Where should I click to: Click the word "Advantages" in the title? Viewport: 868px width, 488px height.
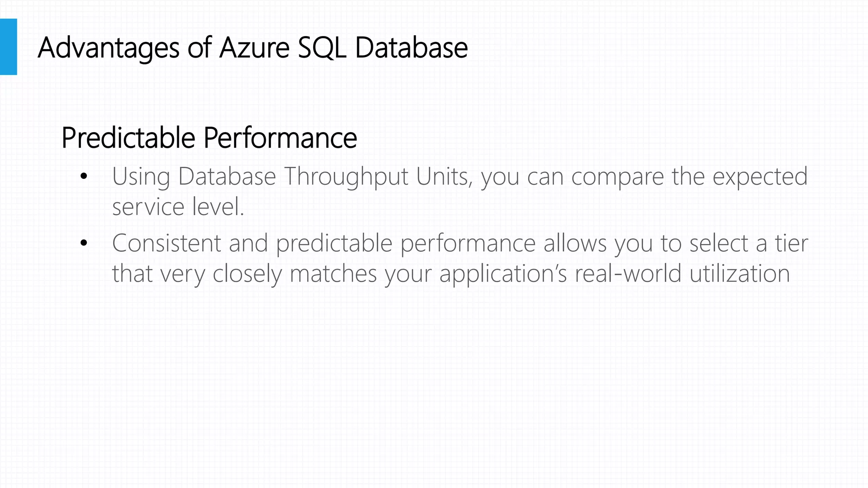(x=108, y=48)
